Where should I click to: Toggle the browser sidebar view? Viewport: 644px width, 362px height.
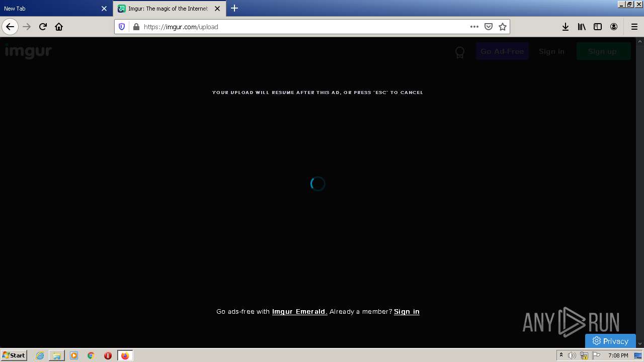(x=598, y=27)
